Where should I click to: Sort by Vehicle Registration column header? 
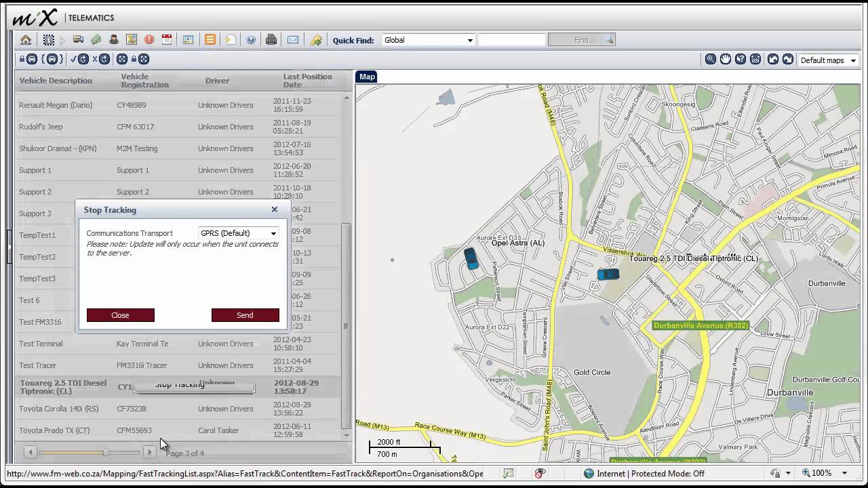coord(144,81)
